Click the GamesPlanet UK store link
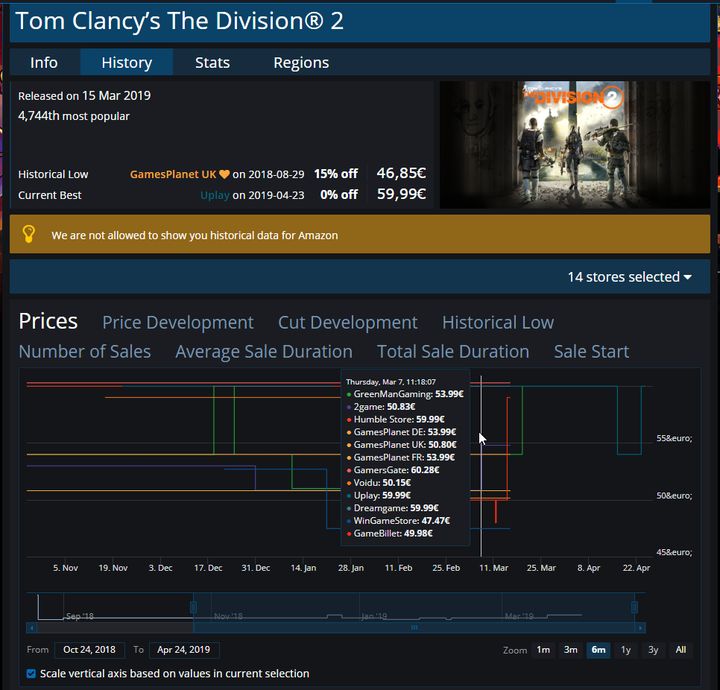The height and width of the screenshot is (690, 720). point(173,174)
